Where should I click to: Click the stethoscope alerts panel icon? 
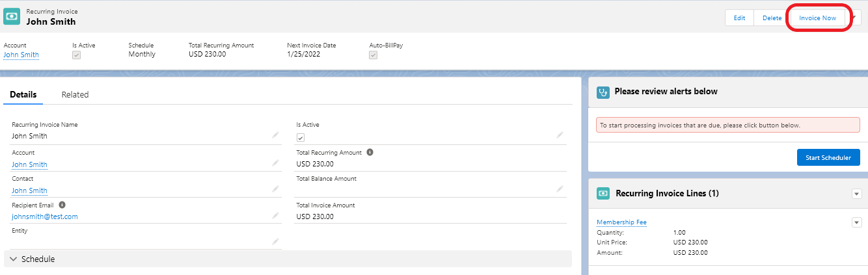point(603,92)
